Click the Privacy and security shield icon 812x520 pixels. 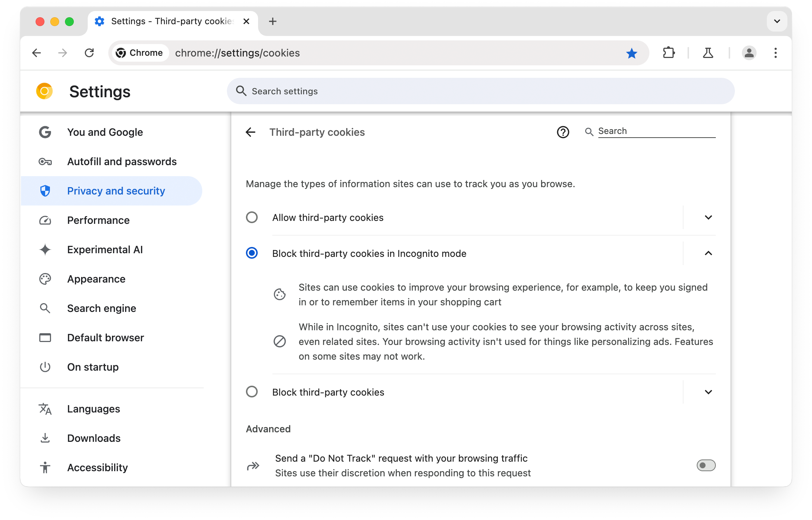point(45,190)
